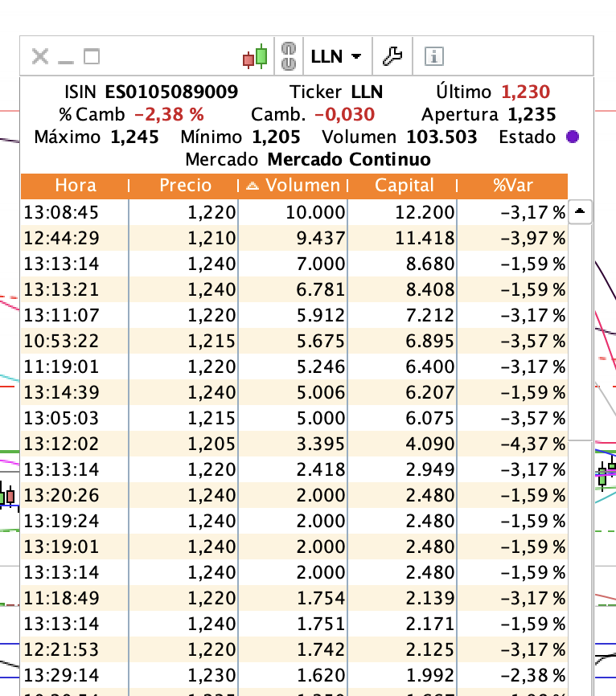Click the Último value 1,230

526,92
